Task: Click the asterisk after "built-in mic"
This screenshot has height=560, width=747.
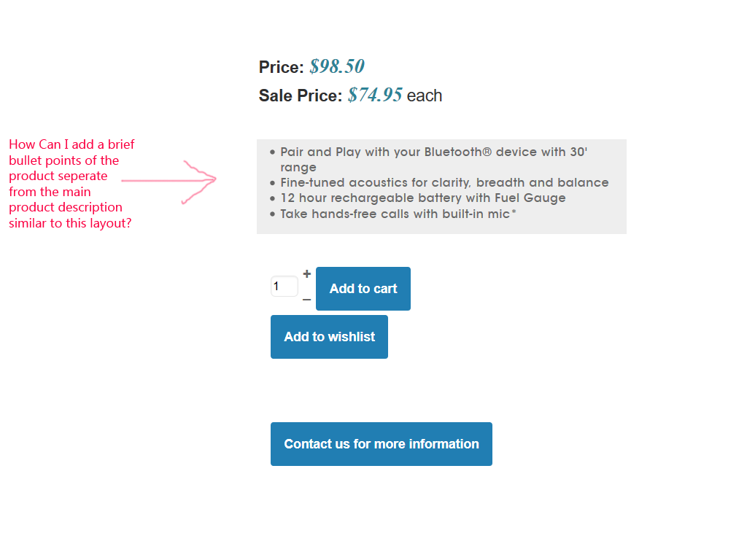Action: [514, 213]
